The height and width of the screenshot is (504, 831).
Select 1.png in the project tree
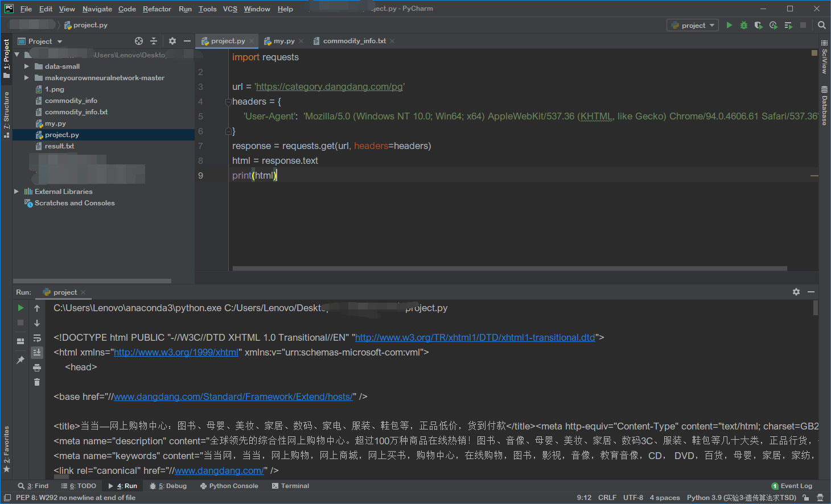coord(54,89)
